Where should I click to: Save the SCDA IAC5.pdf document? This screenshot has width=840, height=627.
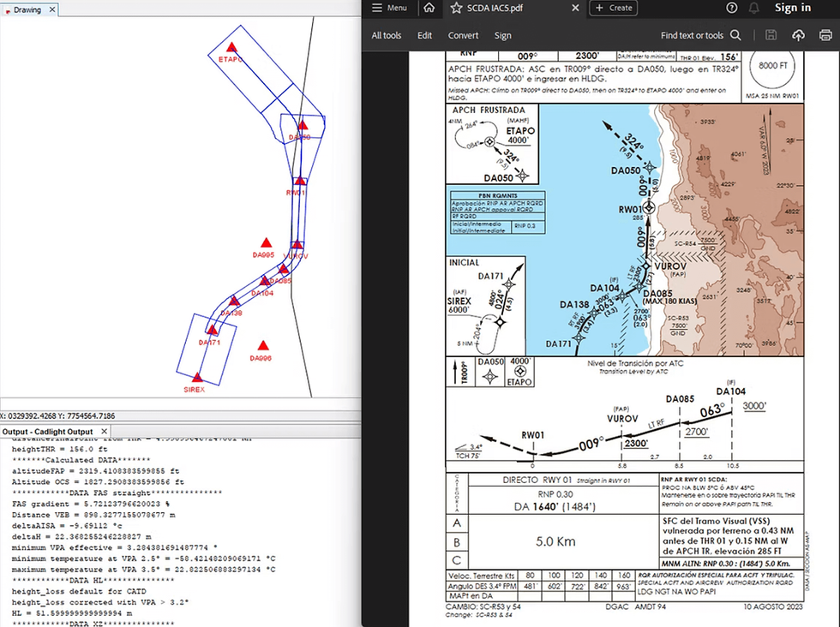click(771, 35)
